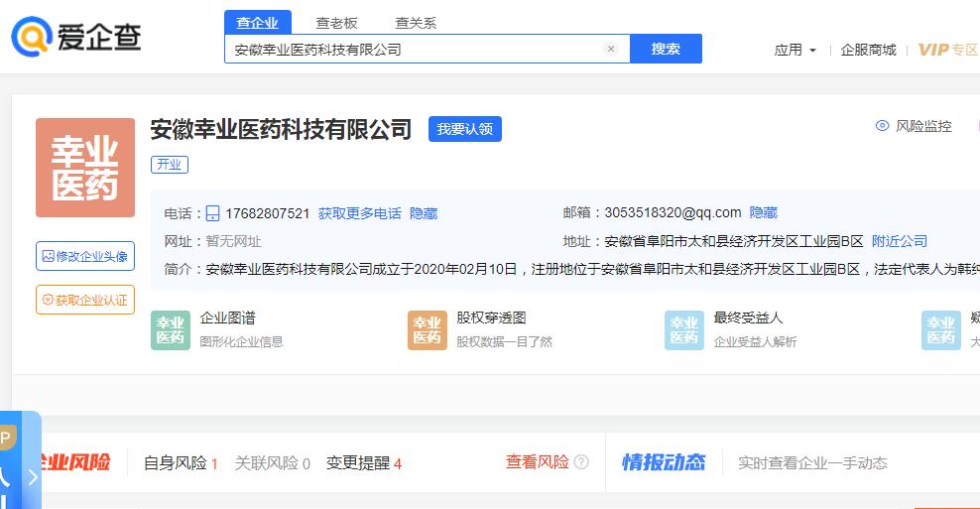This screenshot has width=980, height=509.
Task: Click the question mark icon beside 查看风险
Action: click(581, 462)
